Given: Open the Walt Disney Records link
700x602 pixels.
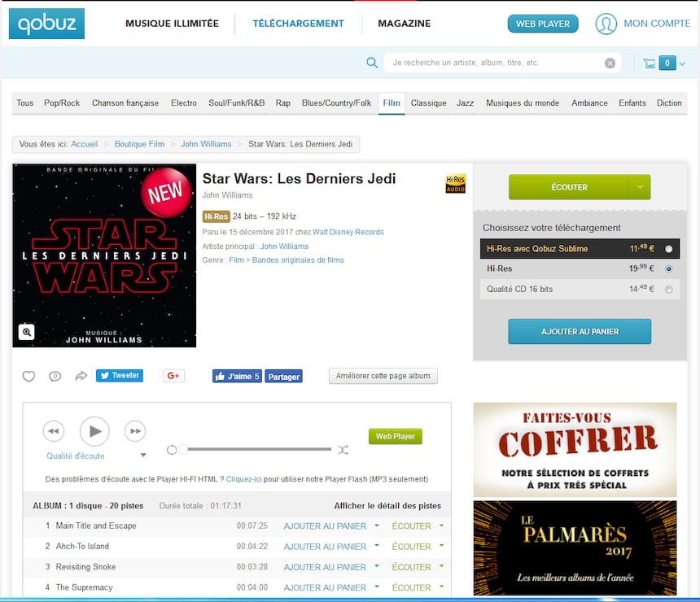Looking at the screenshot, I should click(348, 232).
